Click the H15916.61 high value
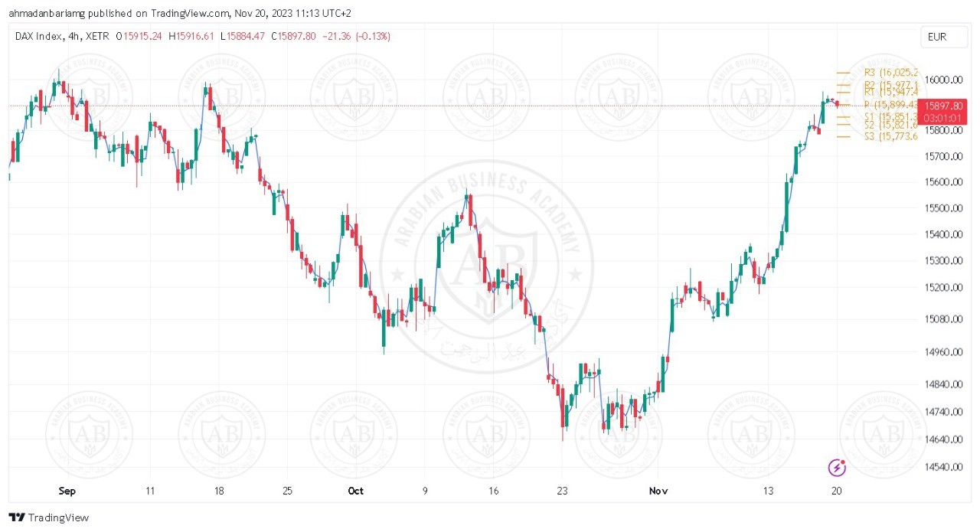 pos(192,36)
